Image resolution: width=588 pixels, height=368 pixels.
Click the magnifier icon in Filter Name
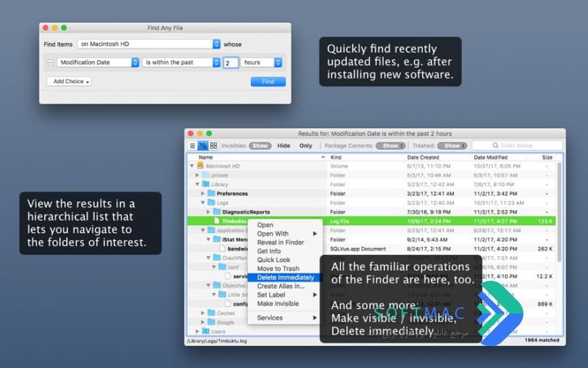(x=495, y=146)
